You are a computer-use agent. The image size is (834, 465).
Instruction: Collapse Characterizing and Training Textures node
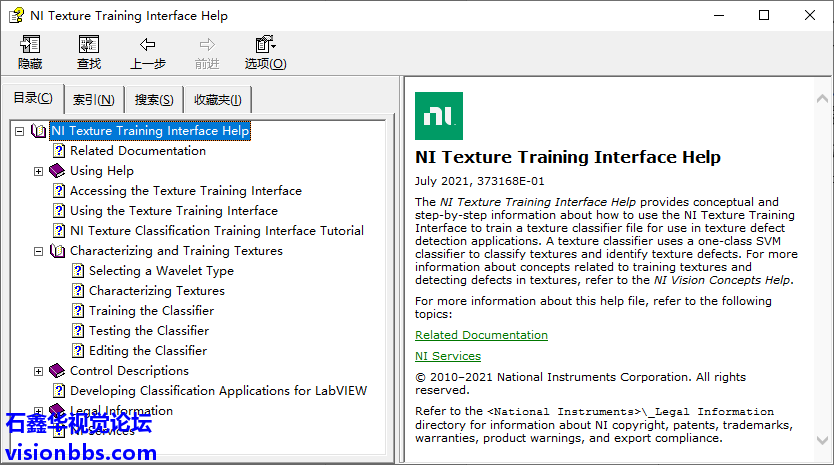(39, 251)
